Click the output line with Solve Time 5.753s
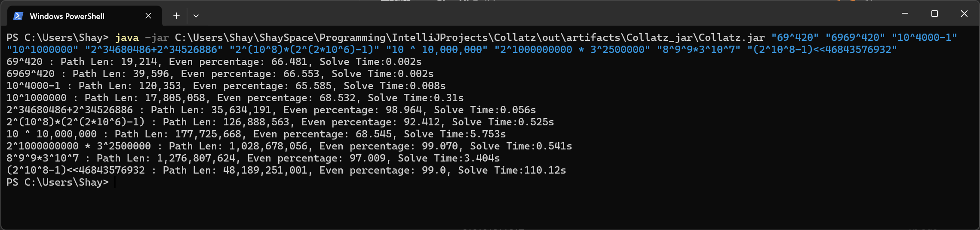The width and height of the screenshot is (980, 230). click(x=256, y=134)
